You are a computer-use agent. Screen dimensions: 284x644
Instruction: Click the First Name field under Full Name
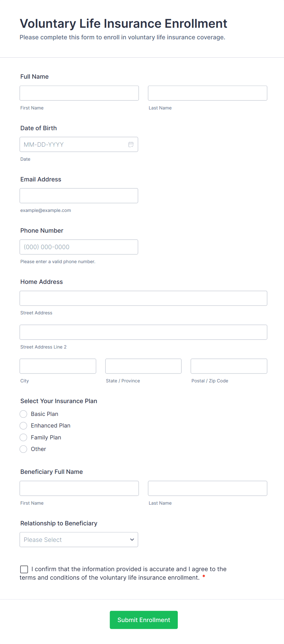[x=79, y=93]
